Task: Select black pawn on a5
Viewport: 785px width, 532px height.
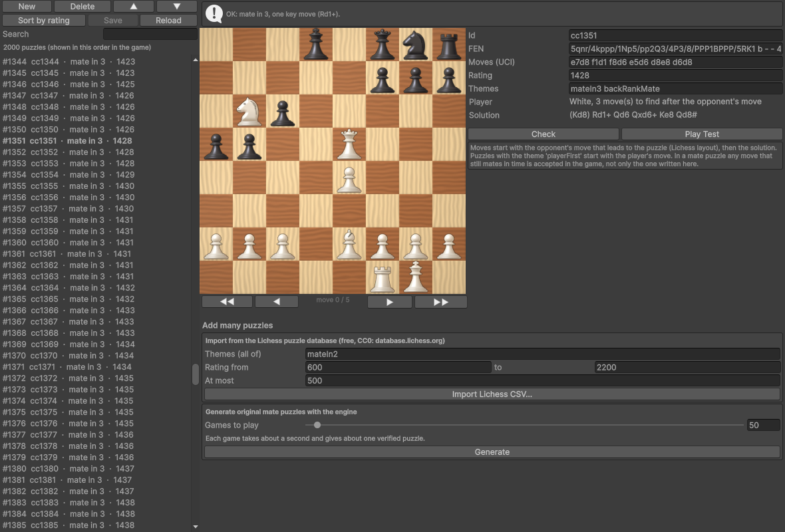Action: [216, 144]
